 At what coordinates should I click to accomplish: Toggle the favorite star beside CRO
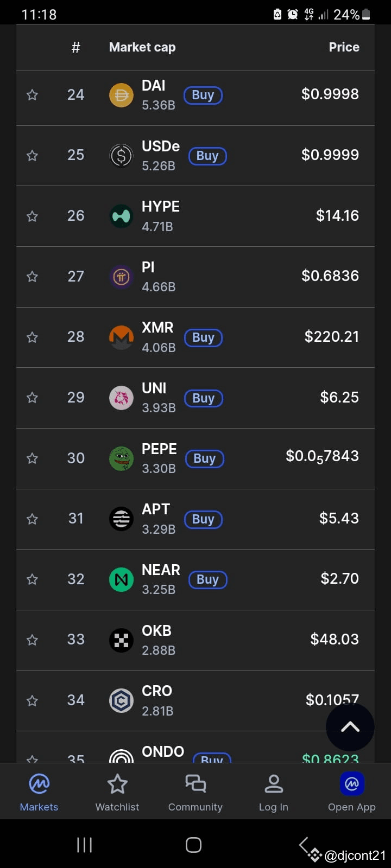32,701
